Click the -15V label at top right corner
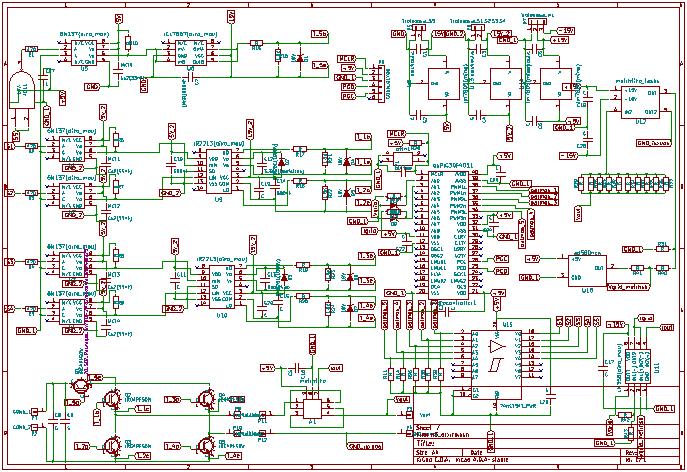 click(565, 31)
